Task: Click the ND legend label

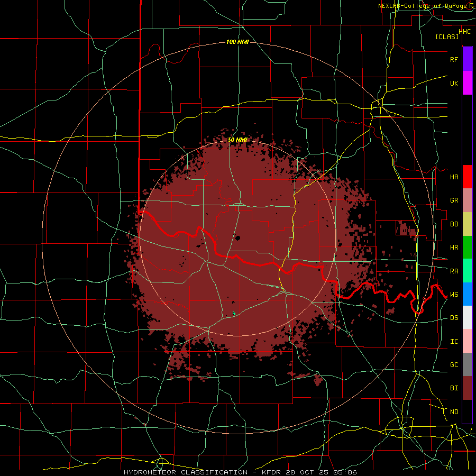Action: [x=454, y=411]
